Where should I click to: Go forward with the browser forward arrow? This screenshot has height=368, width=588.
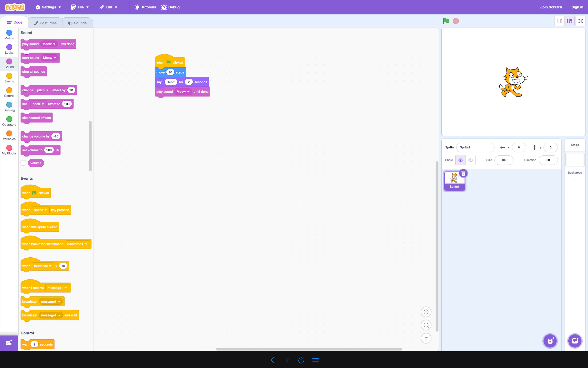[x=287, y=360]
